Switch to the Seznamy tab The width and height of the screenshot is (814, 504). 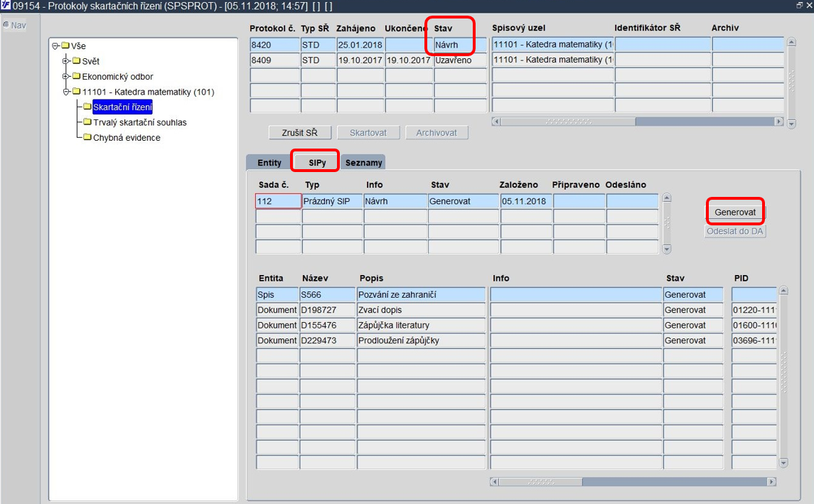(363, 163)
